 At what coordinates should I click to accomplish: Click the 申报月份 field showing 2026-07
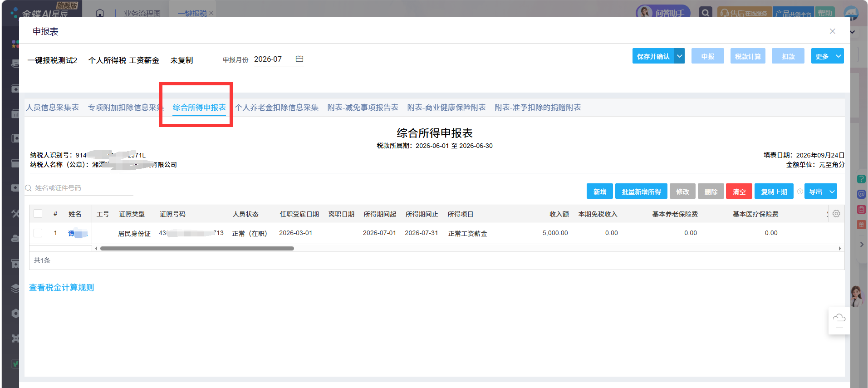[279, 59]
